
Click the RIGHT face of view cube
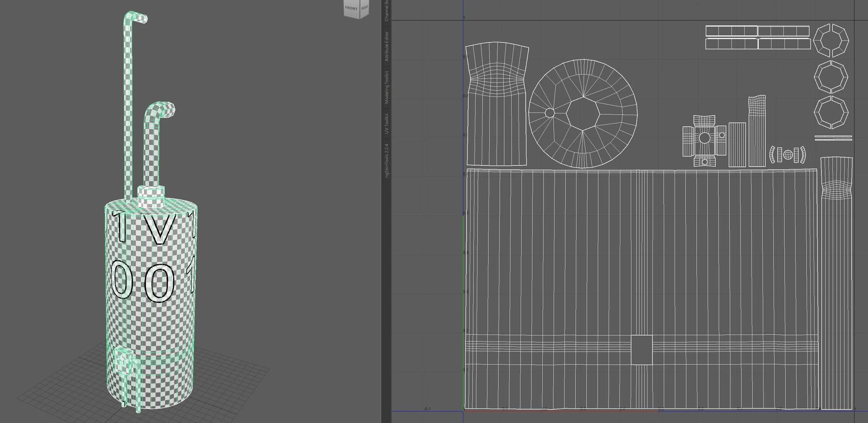(365, 8)
